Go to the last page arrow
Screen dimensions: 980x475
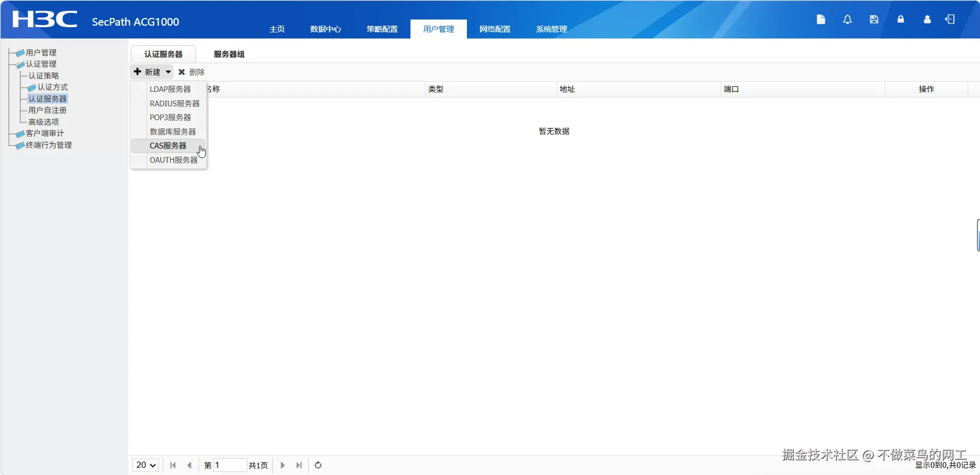pos(299,465)
